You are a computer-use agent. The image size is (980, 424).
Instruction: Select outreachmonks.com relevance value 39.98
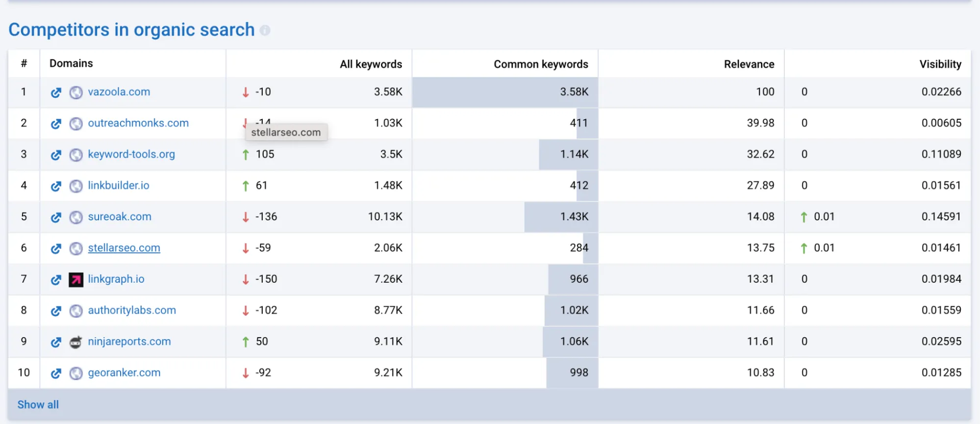coord(760,123)
